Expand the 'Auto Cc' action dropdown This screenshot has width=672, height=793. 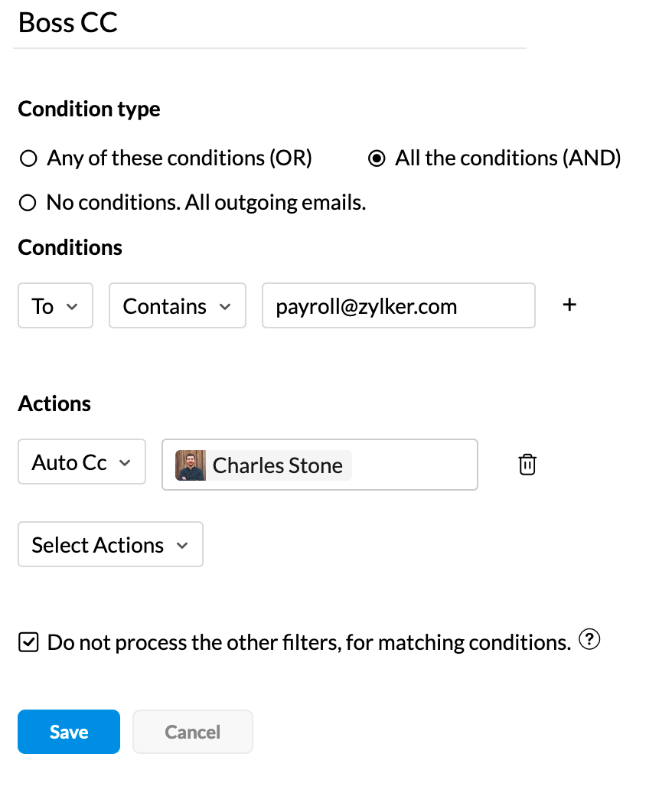point(81,462)
